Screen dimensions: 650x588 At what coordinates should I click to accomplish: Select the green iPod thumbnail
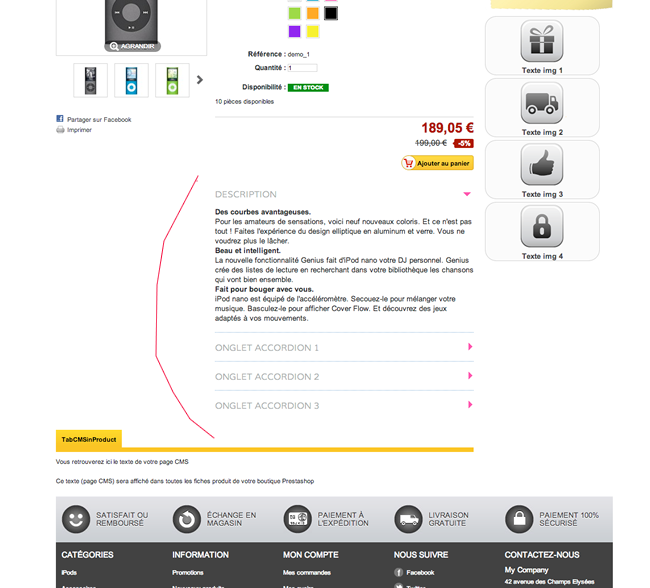(x=172, y=80)
